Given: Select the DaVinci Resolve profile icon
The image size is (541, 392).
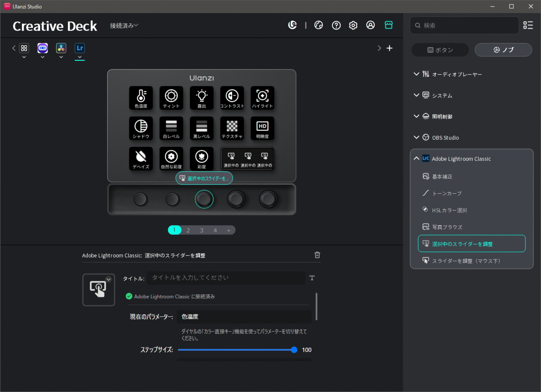Looking at the screenshot, I should pyautogui.click(x=61, y=48).
